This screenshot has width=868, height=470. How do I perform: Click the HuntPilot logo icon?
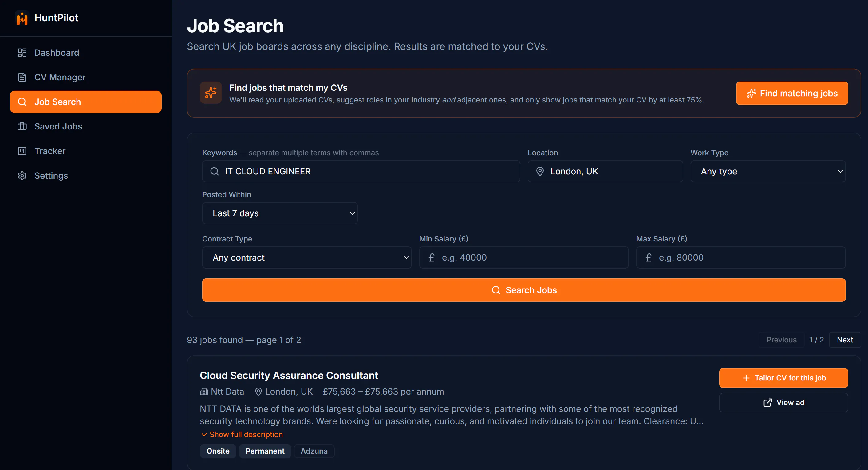22,18
